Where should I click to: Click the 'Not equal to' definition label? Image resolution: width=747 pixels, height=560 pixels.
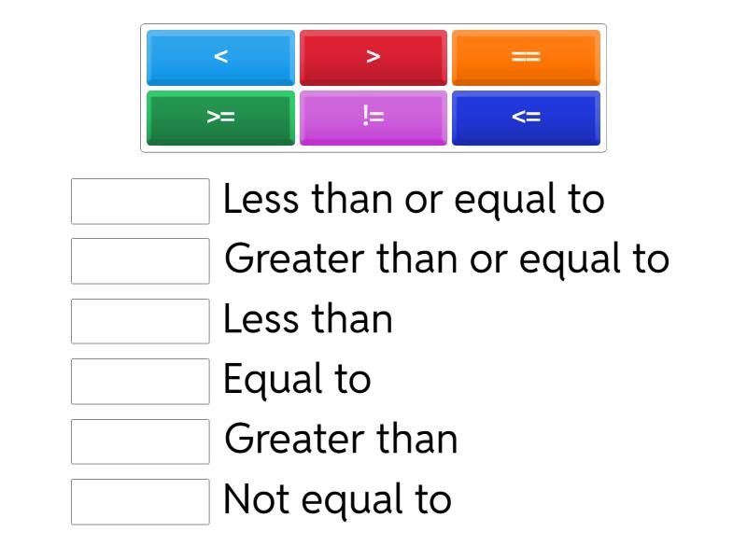[x=337, y=499]
